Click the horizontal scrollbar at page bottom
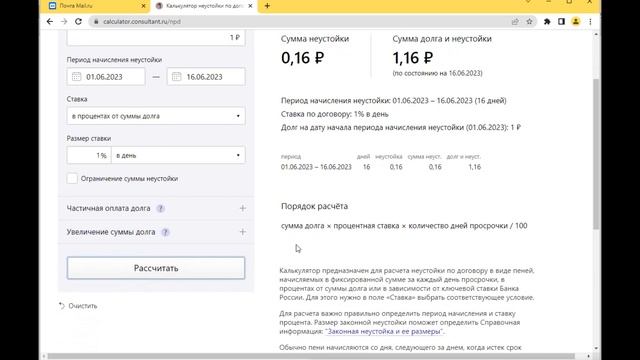Image resolution: width=640 pixels, height=360 pixels. click(311, 356)
